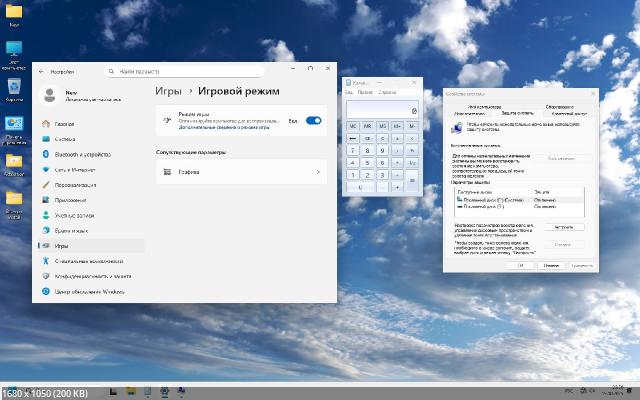Open Персонализация settings category
The image size is (640, 400).
pos(82,185)
